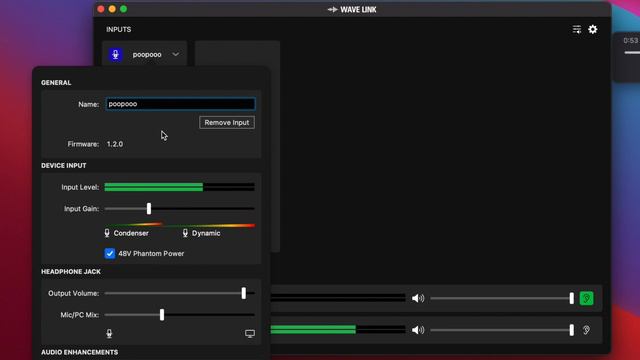640x360 pixels.
Task: Click the Input Level meter bar
Action: tap(180, 187)
